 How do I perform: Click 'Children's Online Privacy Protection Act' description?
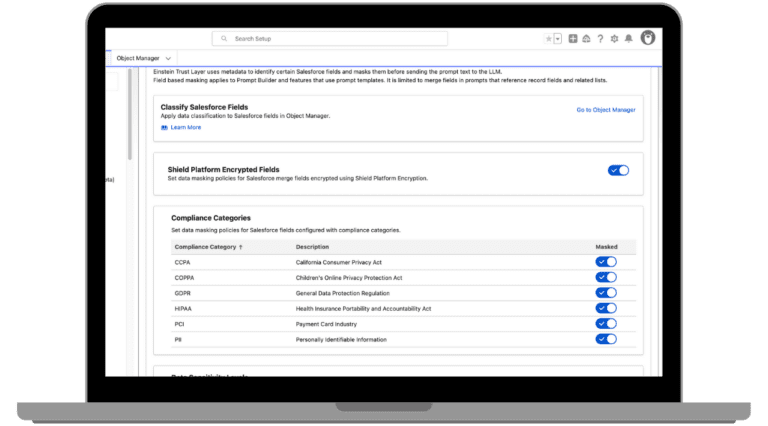point(349,278)
